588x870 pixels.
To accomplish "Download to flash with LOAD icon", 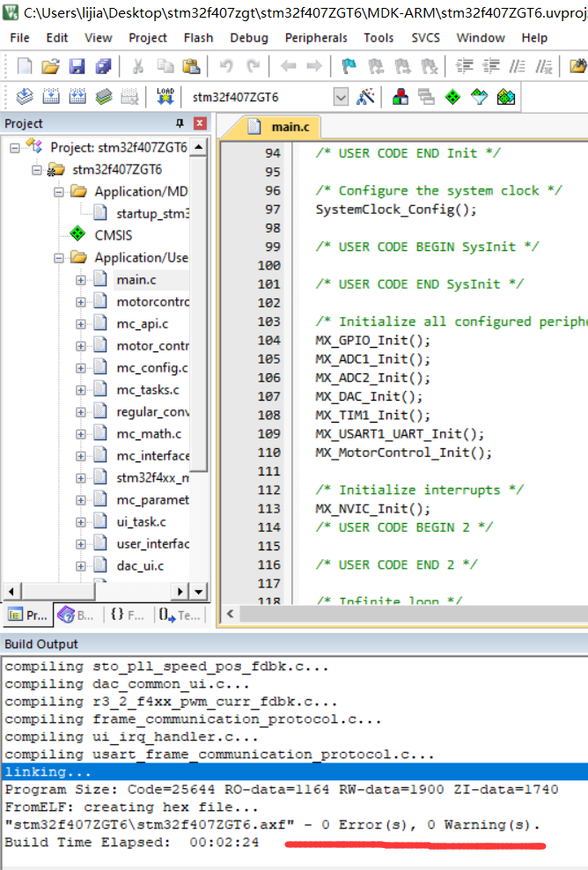I will (x=165, y=97).
